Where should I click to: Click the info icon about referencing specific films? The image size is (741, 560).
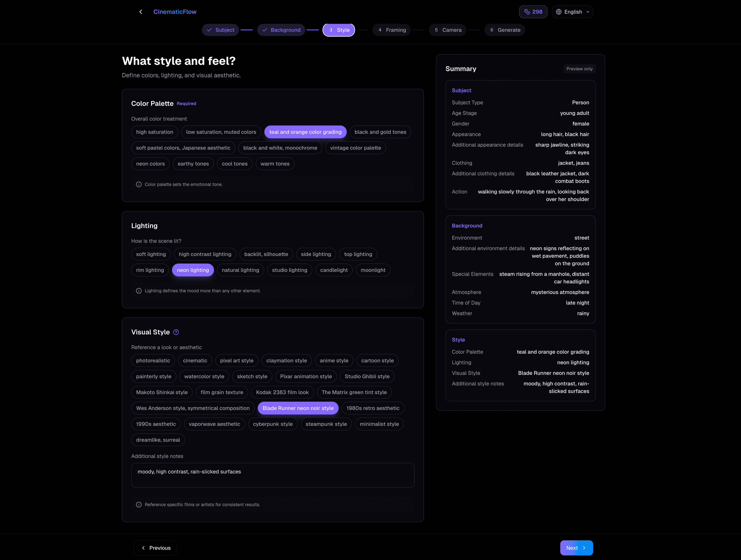coord(139,504)
